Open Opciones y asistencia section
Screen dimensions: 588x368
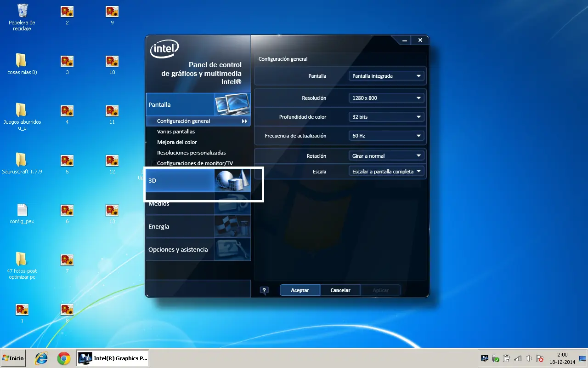pos(198,250)
